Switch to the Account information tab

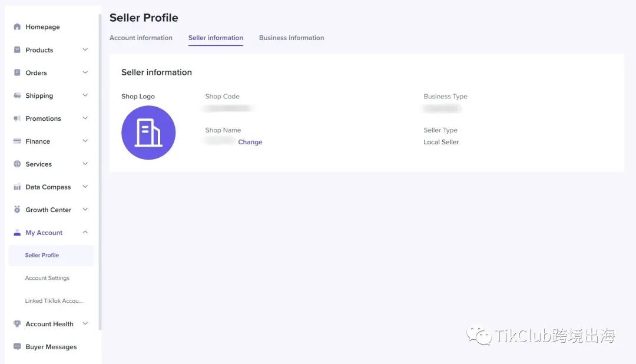[x=141, y=38]
